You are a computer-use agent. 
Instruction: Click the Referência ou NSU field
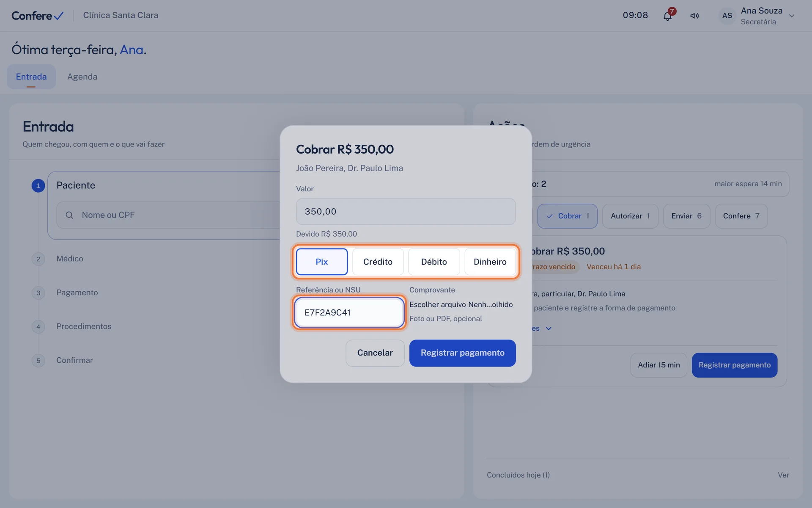349,312
